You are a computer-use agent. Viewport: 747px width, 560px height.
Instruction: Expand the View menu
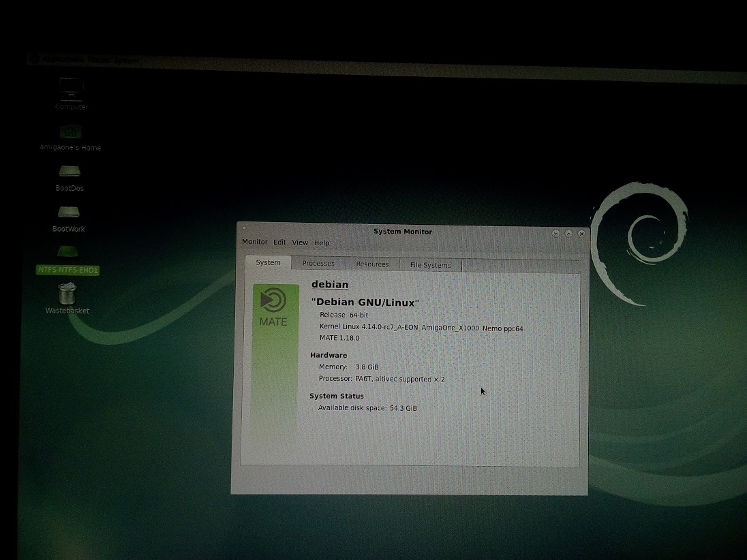(300, 243)
